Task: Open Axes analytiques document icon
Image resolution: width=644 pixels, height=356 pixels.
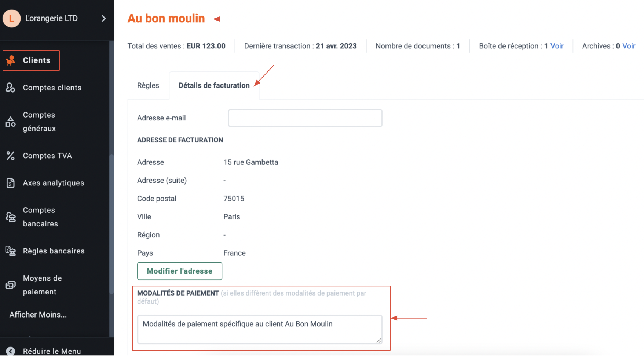Action: tap(11, 183)
